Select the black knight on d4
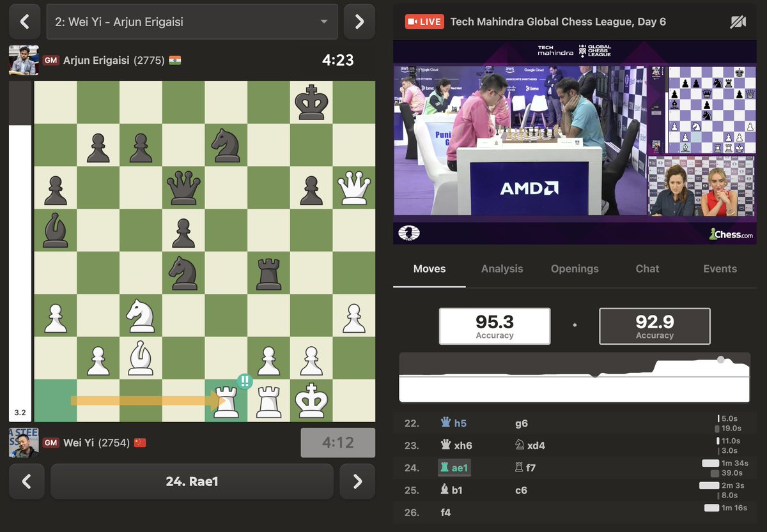Screen dimensions: 767x532 pos(183,273)
